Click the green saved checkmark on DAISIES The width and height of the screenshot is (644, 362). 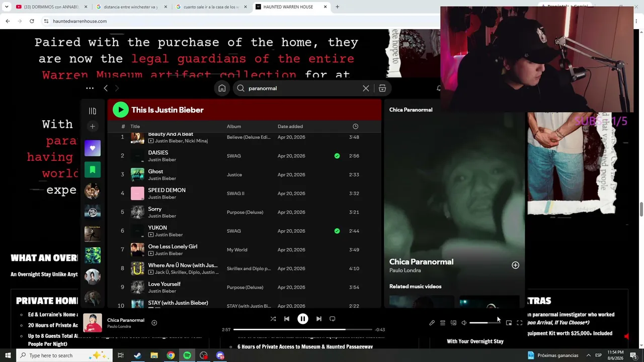(337, 156)
